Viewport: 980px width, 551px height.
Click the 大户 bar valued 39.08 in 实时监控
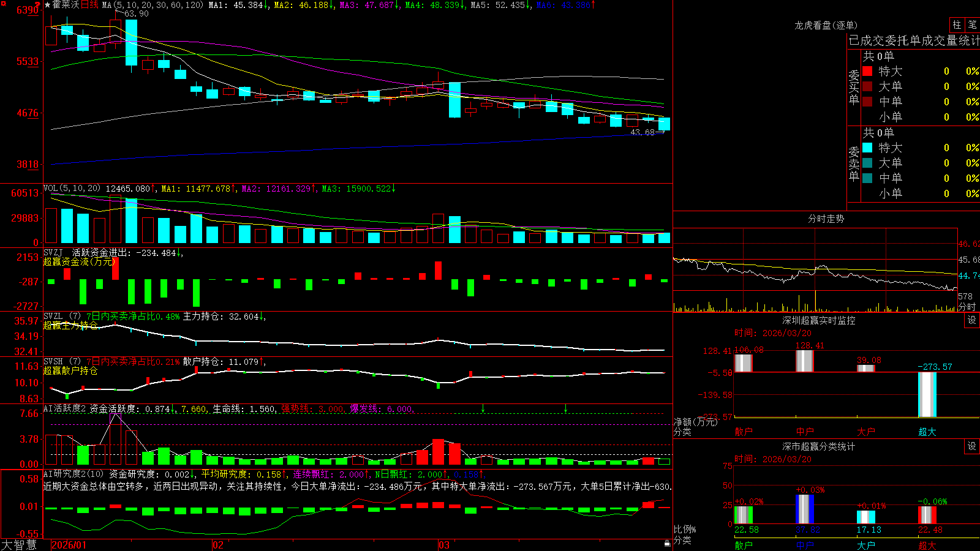point(865,368)
